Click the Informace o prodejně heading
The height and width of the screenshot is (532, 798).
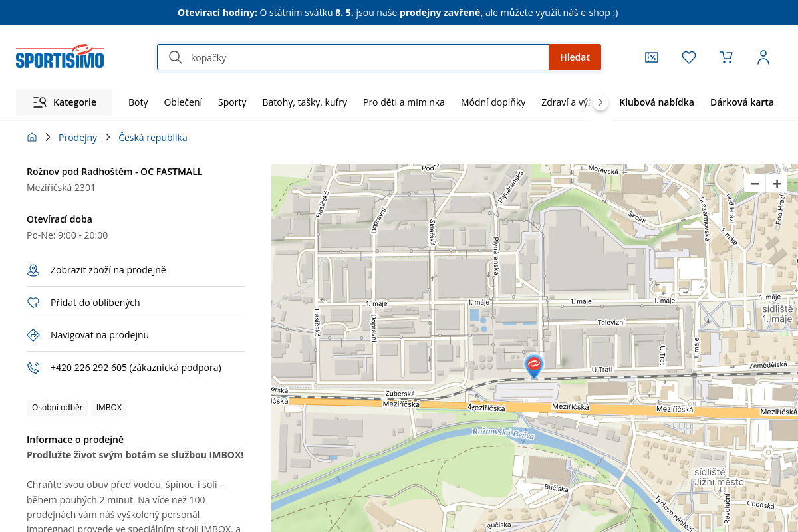tap(75, 440)
